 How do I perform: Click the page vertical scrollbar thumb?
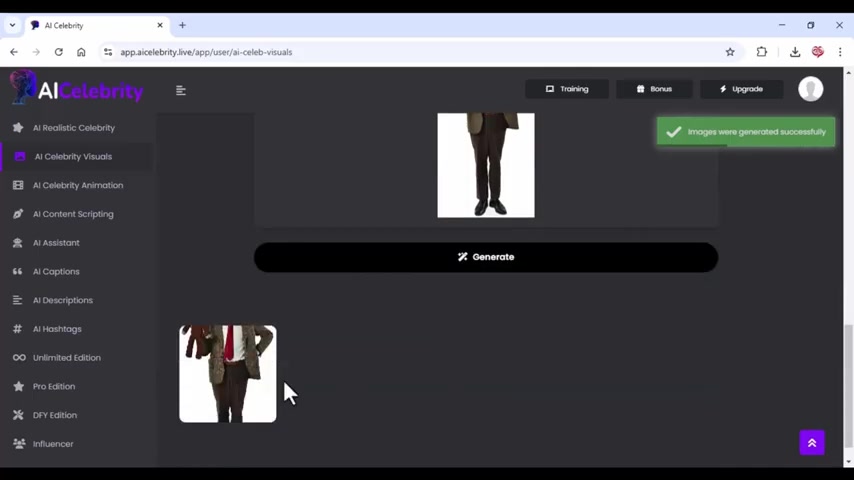point(848,386)
